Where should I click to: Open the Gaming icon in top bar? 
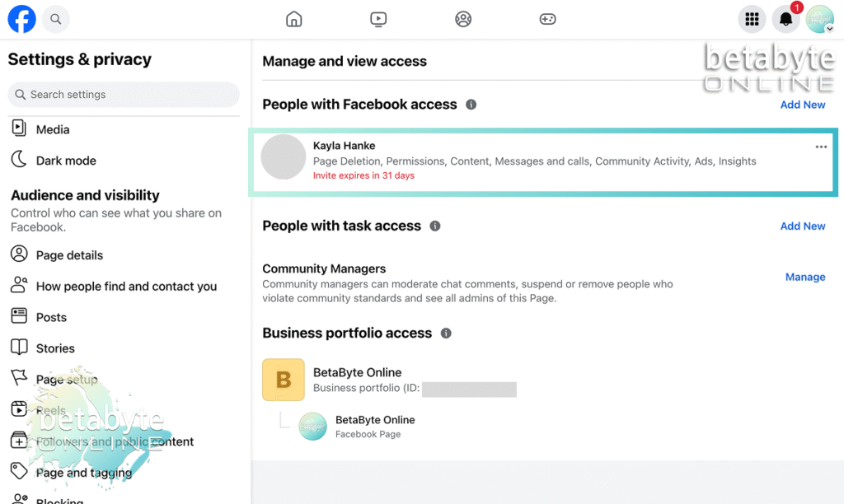pyautogui.click(x=547, y=19)
